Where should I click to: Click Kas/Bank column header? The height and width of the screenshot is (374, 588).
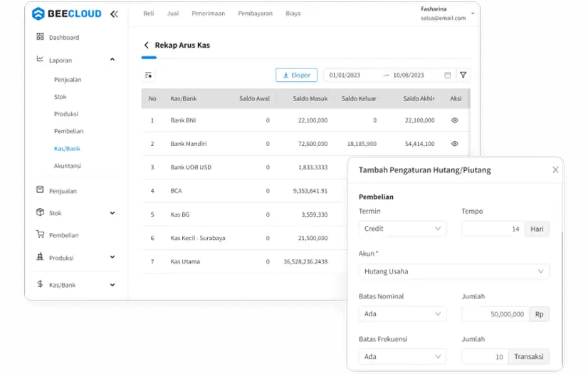(x=184, y=98)
